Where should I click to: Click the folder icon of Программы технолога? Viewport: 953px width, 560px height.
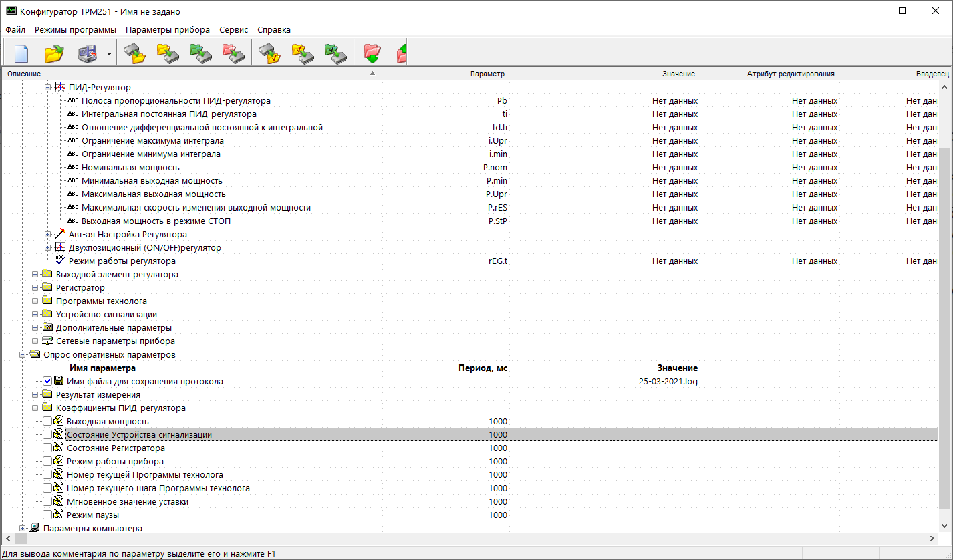click(47, 301)
